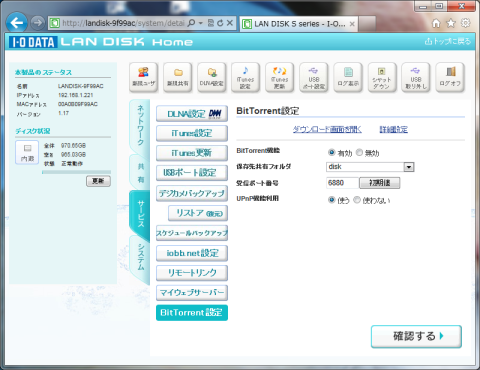Open browser home icon
480x370 pixels.
(x=436, y=23)
